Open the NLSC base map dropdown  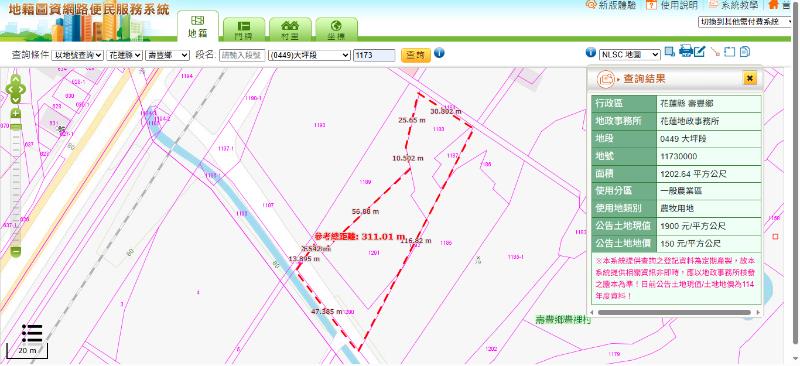point(630,54)
